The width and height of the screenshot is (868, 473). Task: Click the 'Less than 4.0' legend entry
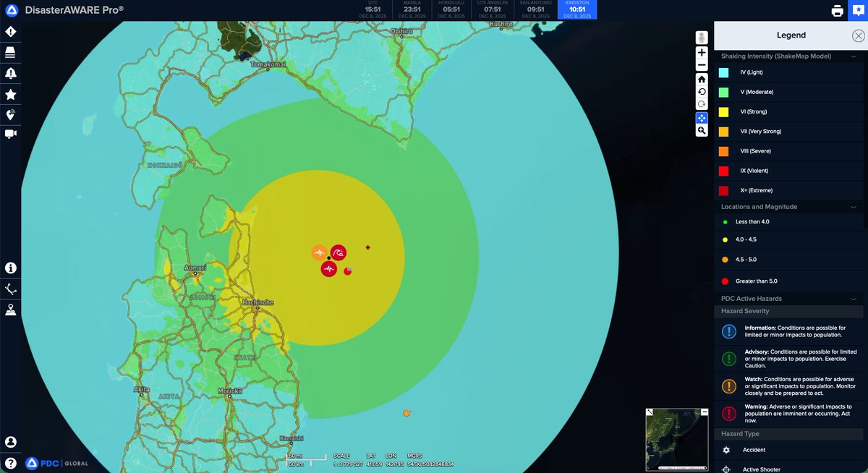click(752, 221)
